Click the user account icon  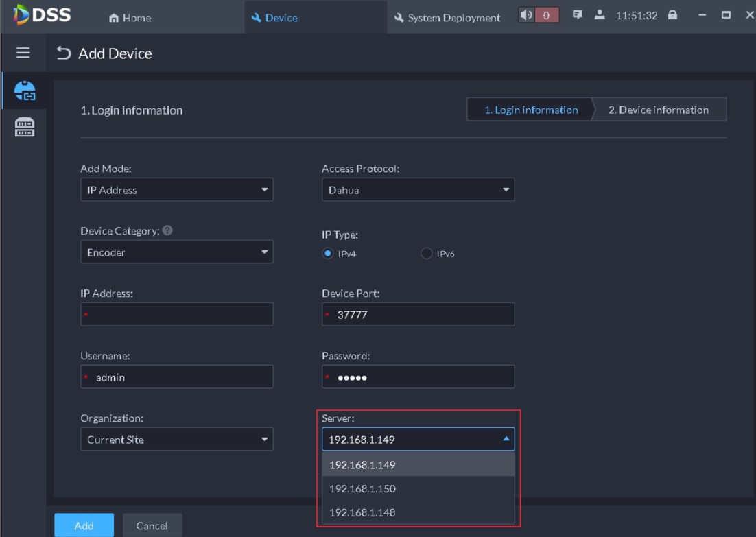[x=600, y=15]
